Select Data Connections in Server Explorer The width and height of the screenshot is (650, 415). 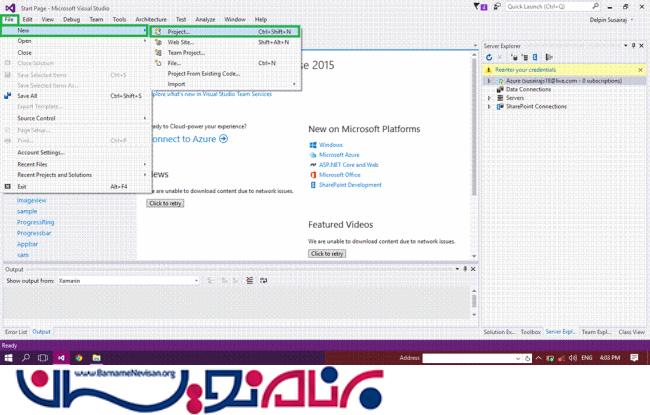point(528,89)
